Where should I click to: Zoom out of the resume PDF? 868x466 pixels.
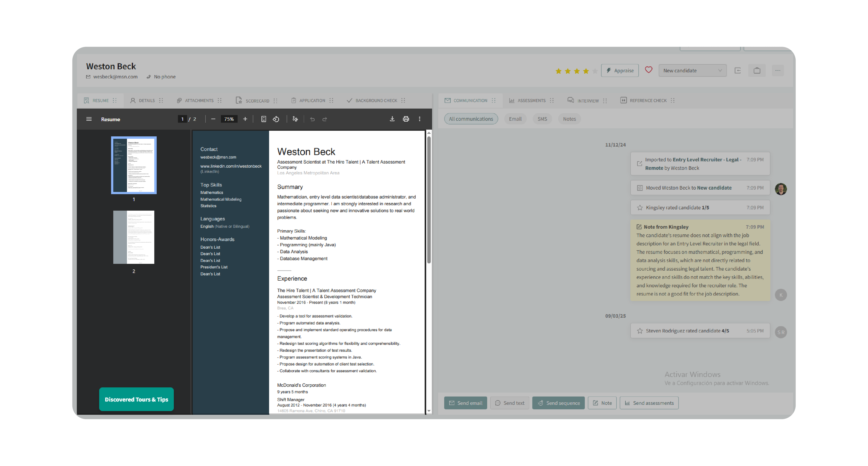click(x=213, y=119)
